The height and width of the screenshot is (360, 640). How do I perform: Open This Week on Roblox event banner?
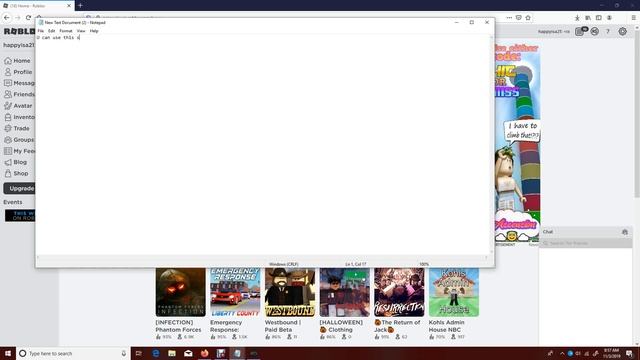click(20, 216)
